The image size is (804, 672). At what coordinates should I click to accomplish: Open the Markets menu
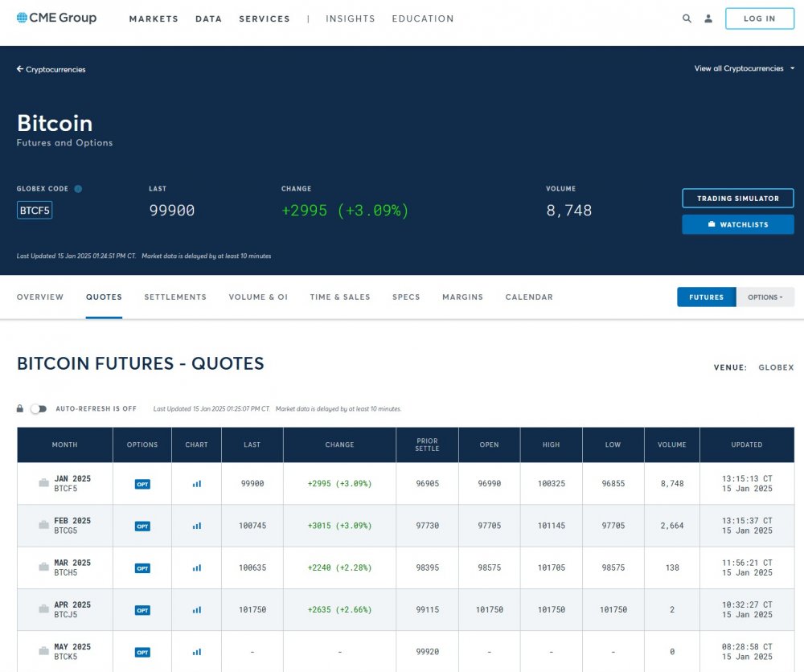(x=154, y=19)
